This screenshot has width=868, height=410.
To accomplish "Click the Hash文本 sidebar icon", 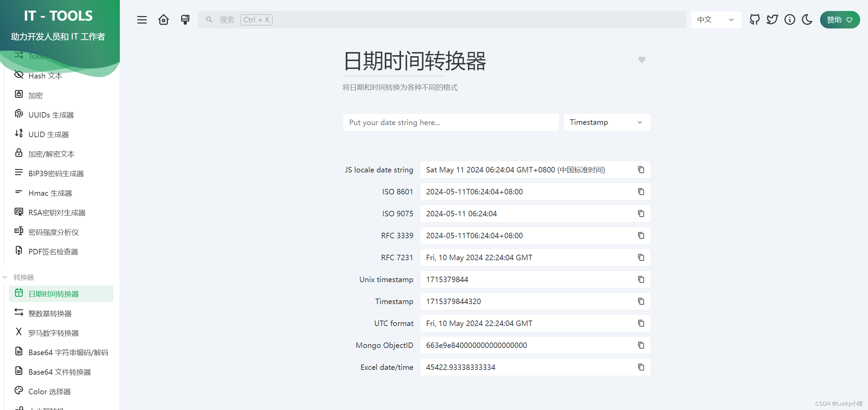I will tap(19, 75).
